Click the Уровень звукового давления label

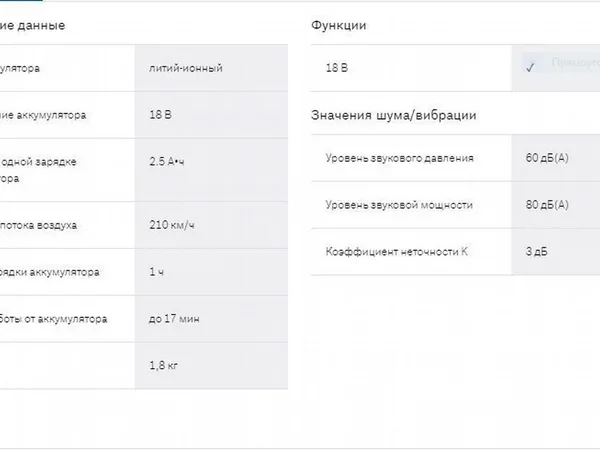point(399,158)
